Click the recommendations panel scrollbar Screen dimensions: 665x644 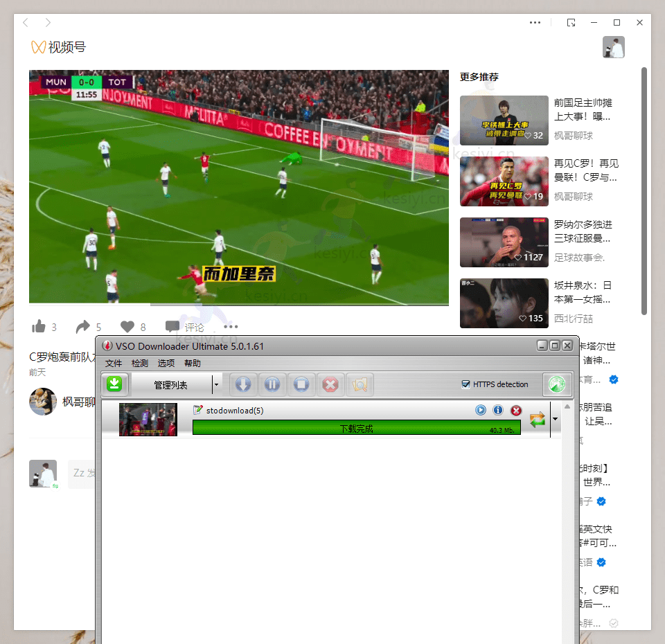(644, 191)
